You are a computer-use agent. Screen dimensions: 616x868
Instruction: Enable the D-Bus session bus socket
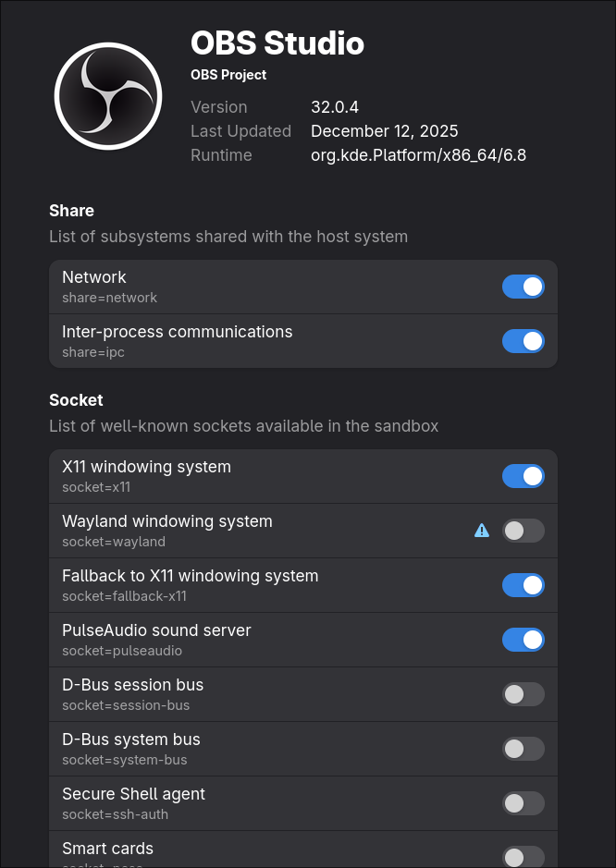[523, 693]
